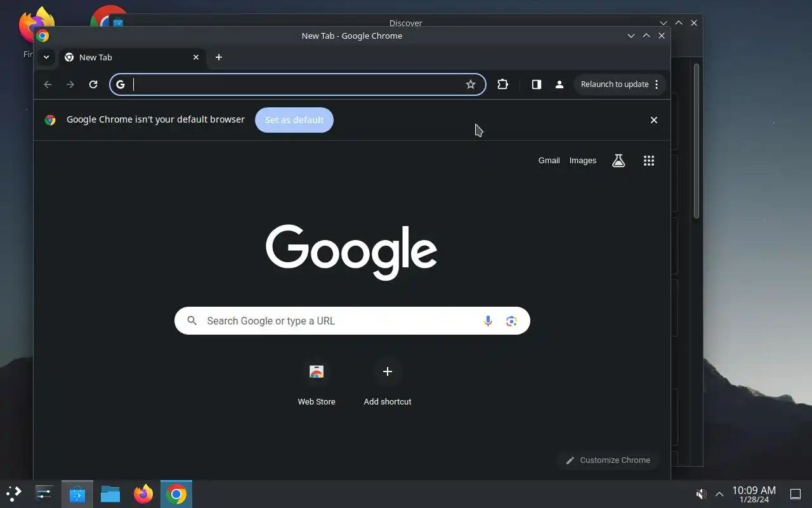Open Images link
The width and height of the screenshot is (812, 508).
[x=583, y=161]
